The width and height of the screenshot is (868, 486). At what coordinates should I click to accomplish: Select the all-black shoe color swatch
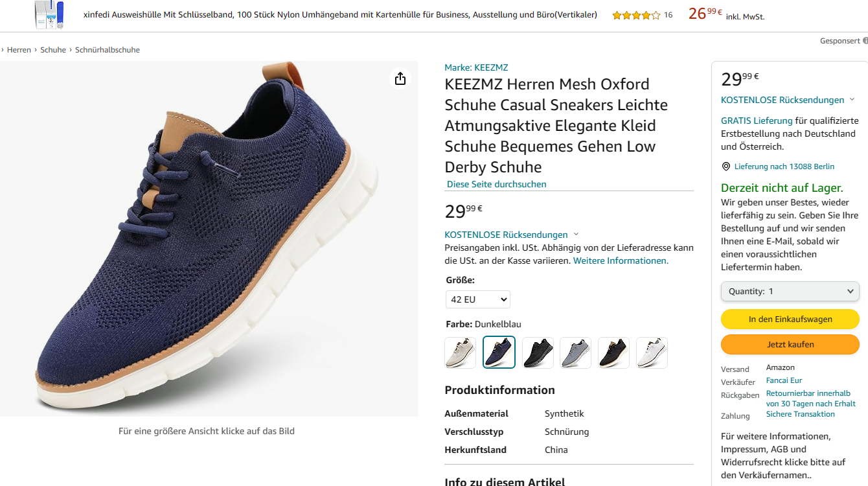(x=538, y=353)
